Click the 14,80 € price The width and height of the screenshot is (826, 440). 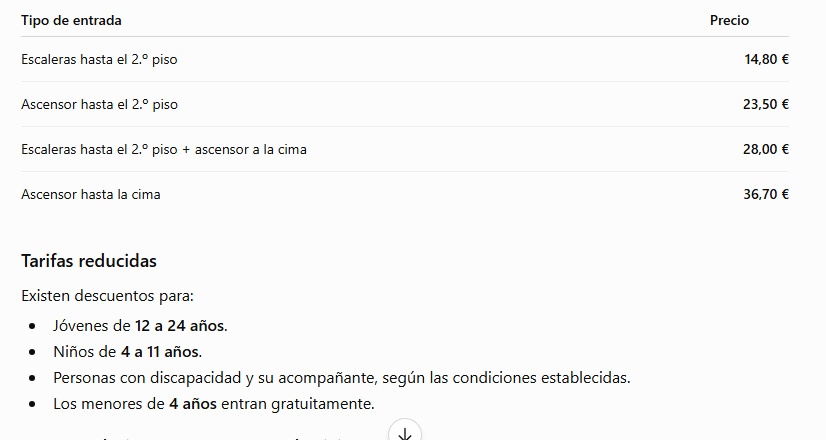click(766, 60)
